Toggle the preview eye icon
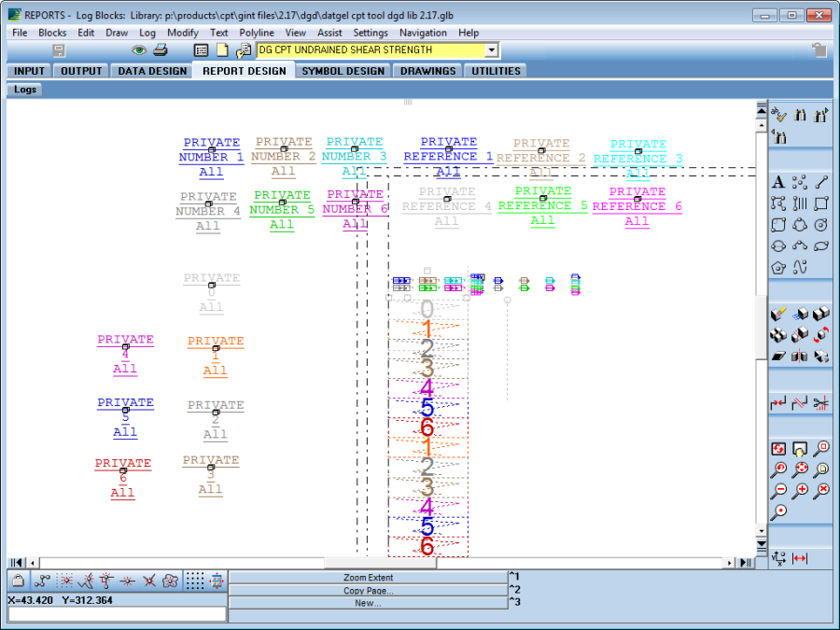Image resolution: width=840 pixels, height=630 pixels. coord(139,49)
